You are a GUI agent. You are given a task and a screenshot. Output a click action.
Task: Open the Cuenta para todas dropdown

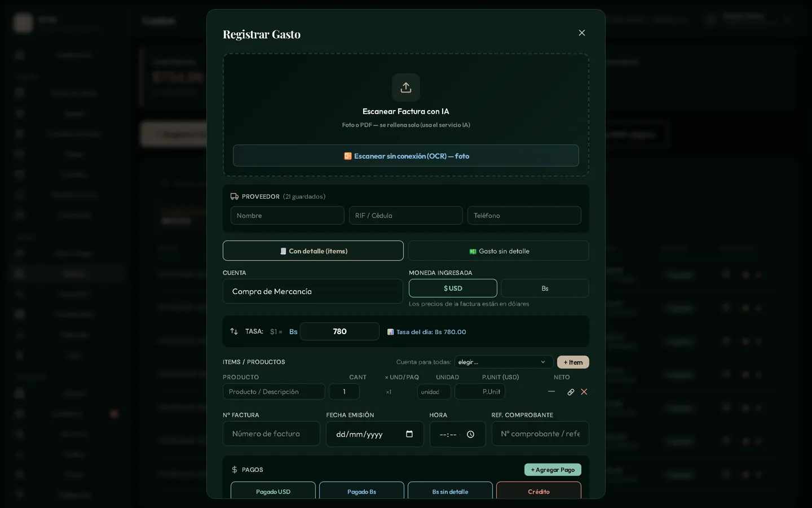(504, 362)
